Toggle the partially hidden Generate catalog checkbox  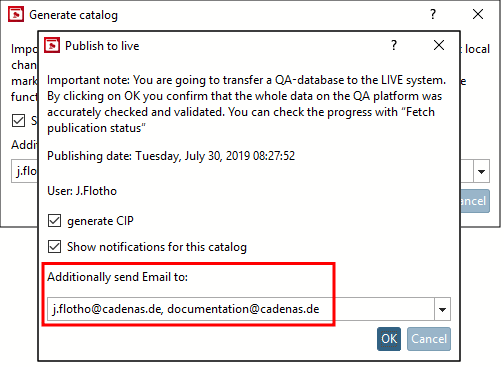pyautogui.click(x=18, y=120)
